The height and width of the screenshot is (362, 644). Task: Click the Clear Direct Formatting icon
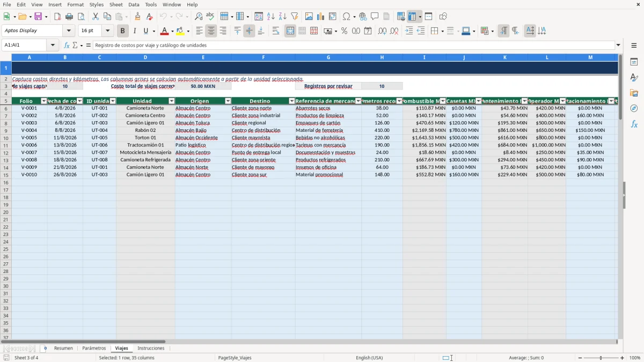[x=150, y=17]
